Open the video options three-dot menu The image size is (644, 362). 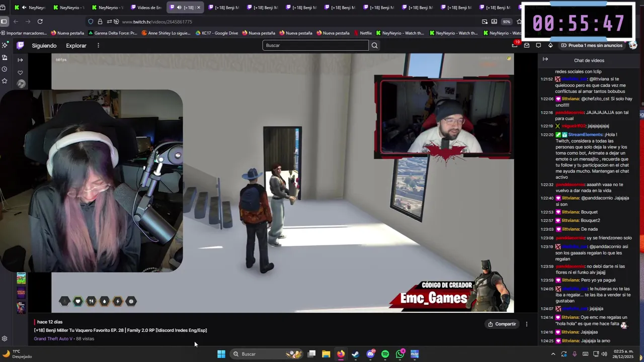tap(527, 324)
